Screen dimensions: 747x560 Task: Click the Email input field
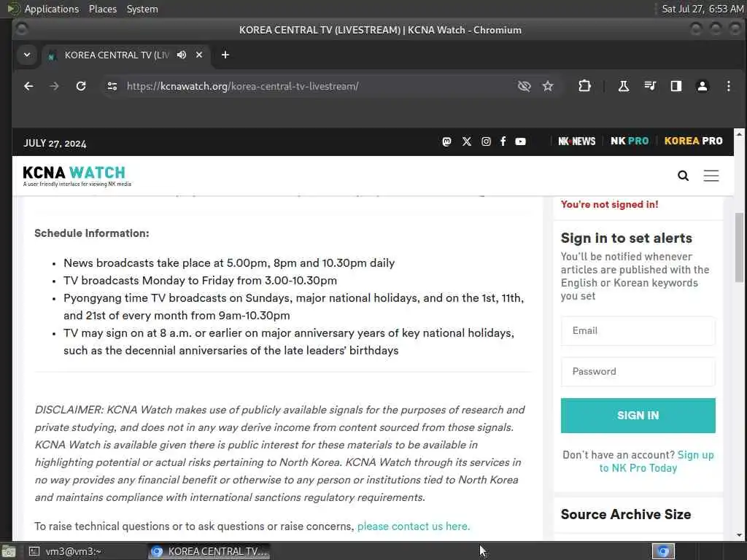coord(638,330)
